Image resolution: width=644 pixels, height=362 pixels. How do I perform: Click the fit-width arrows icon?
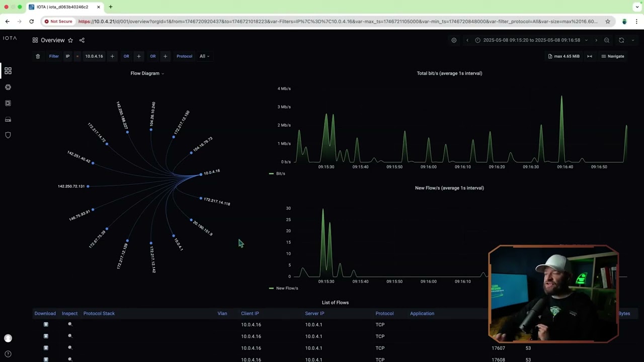(x=590, y=56)
